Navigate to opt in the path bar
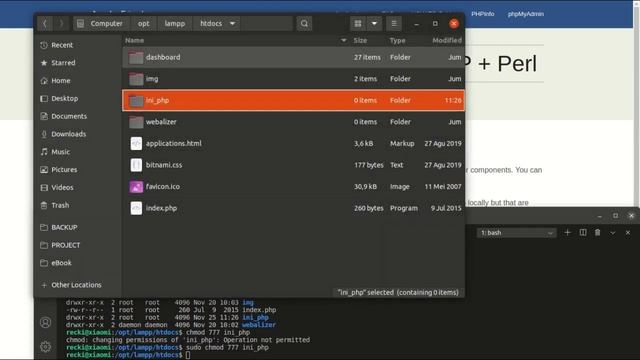Viewport: 640px width, 360px height. click(x=144, y=23)
